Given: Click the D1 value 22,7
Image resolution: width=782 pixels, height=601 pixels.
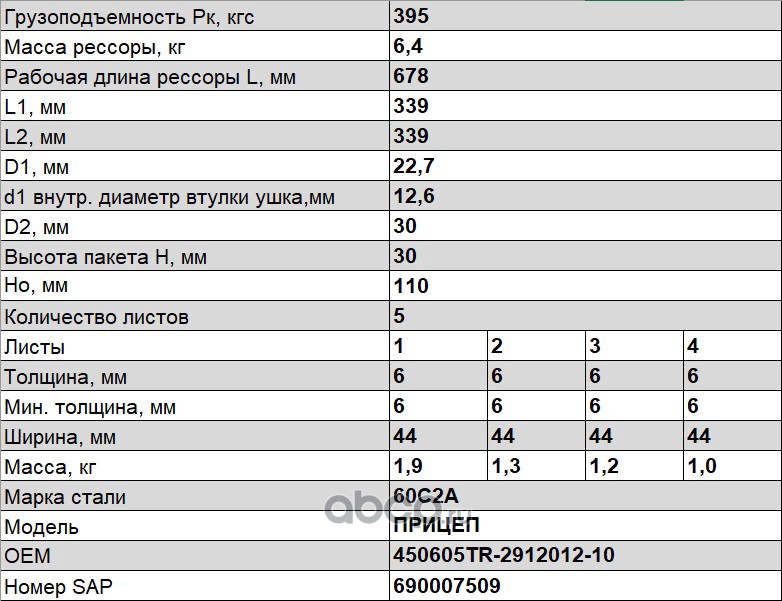Looking at the screenshot, I should [x=414, y=166].
